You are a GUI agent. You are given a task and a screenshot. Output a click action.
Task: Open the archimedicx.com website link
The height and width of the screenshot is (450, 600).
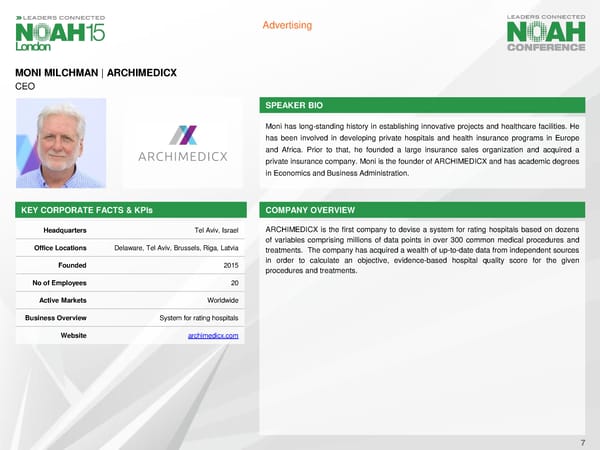click(213, 336)
